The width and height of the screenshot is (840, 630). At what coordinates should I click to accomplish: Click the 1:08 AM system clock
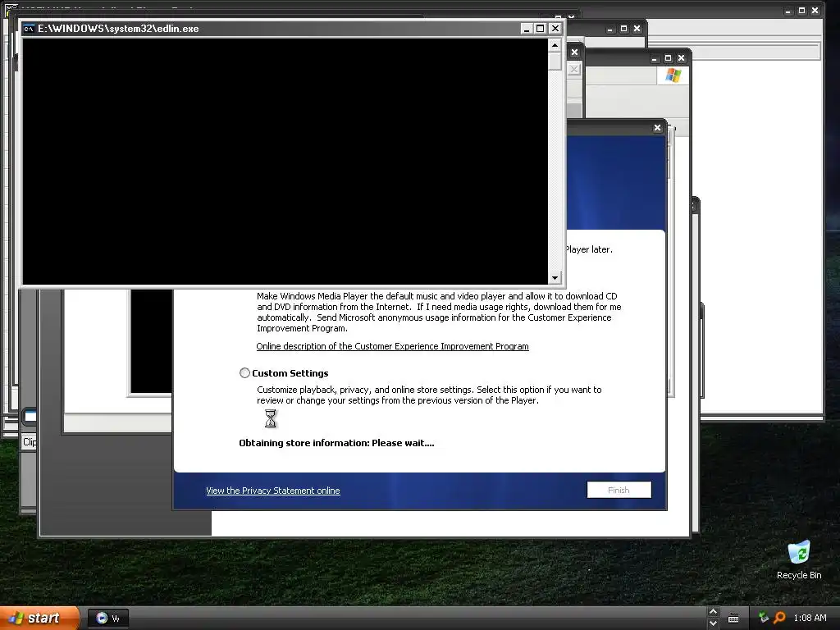pos(810,618)
